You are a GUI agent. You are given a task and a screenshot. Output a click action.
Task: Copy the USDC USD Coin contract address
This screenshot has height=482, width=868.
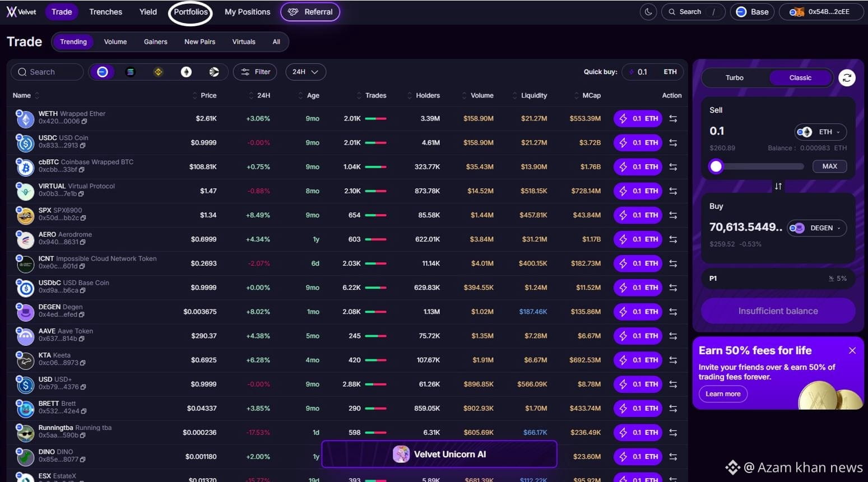82,146
